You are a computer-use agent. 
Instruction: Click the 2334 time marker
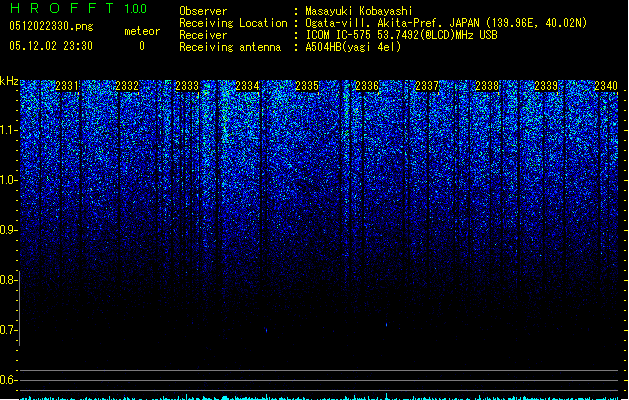tap(247, 86)
